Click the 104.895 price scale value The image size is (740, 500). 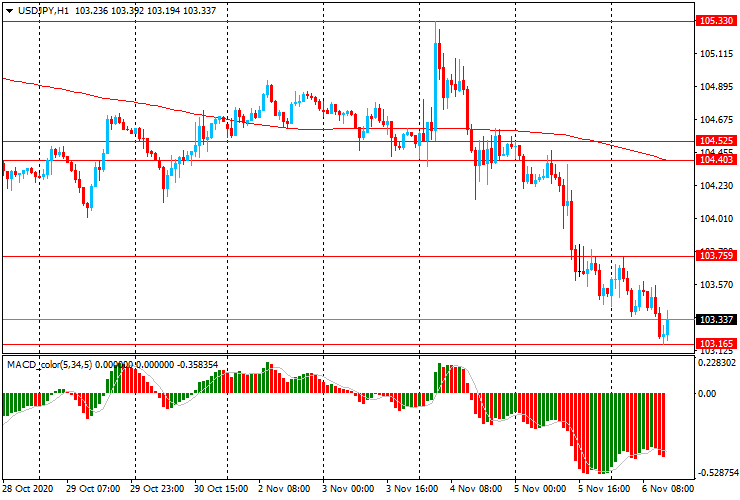pos(716,87)
